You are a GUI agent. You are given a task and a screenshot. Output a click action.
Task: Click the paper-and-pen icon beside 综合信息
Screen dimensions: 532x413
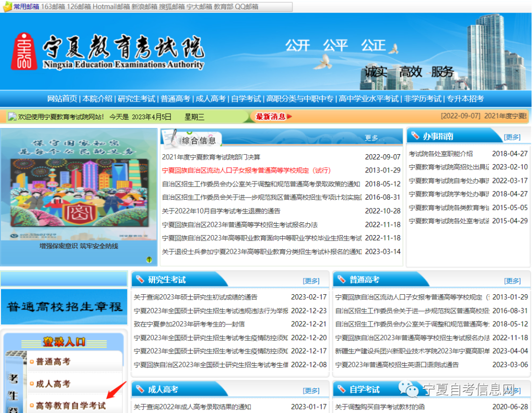(x=169, y=138)
